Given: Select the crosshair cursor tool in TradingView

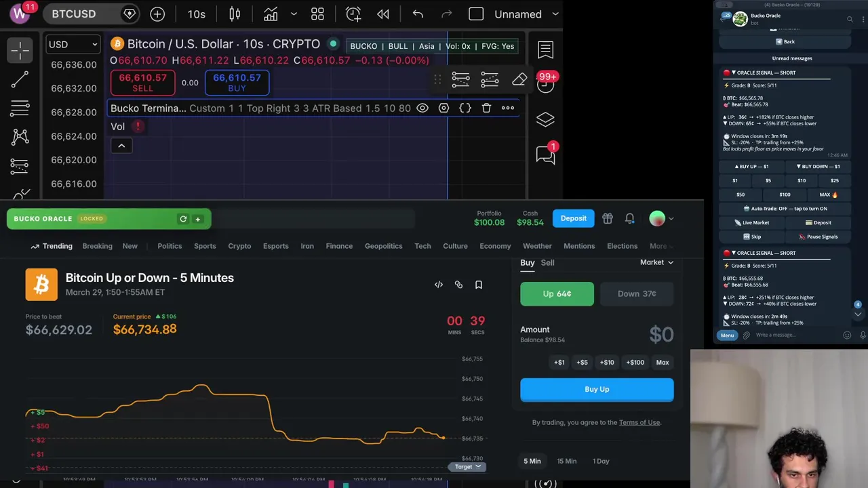Looking at the screenshot, I should (20, 49).
